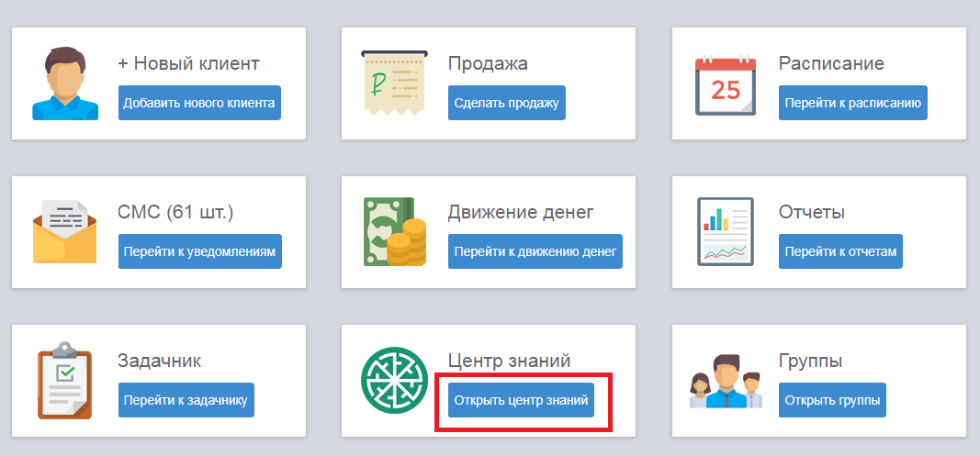Click the money and coins icon
This screenshot has height=456, width=980.
[x=395, y=232]
